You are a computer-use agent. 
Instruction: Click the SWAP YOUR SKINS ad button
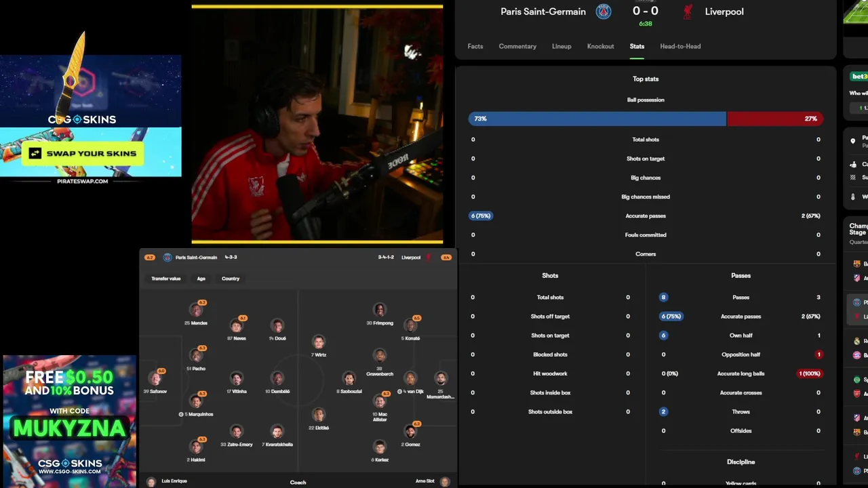83,154
